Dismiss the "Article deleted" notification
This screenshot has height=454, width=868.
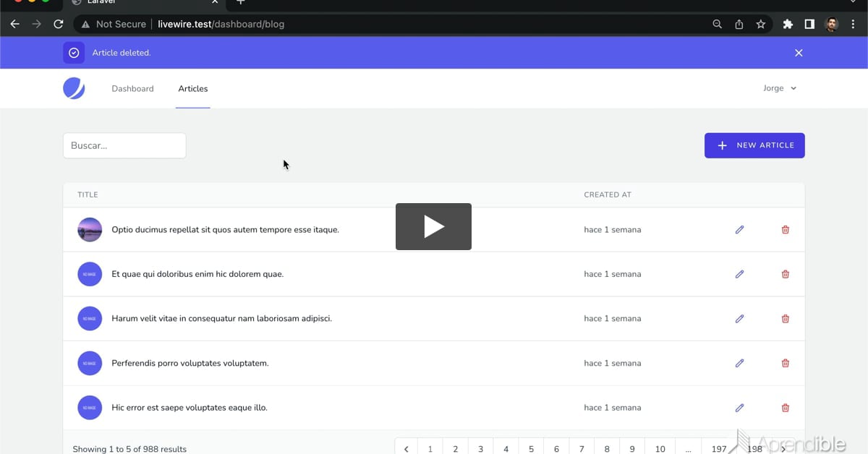tap(799, 53)
